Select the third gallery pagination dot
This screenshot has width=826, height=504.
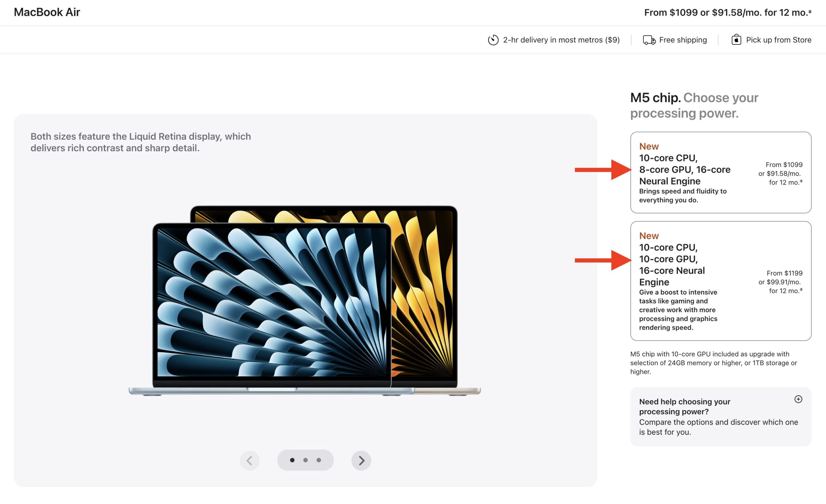(x=319, y=460)
